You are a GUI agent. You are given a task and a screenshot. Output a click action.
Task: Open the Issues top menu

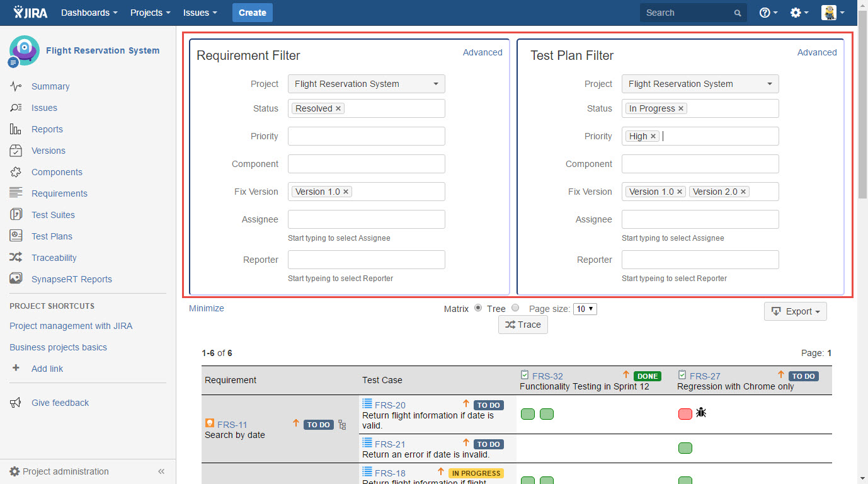200,13
